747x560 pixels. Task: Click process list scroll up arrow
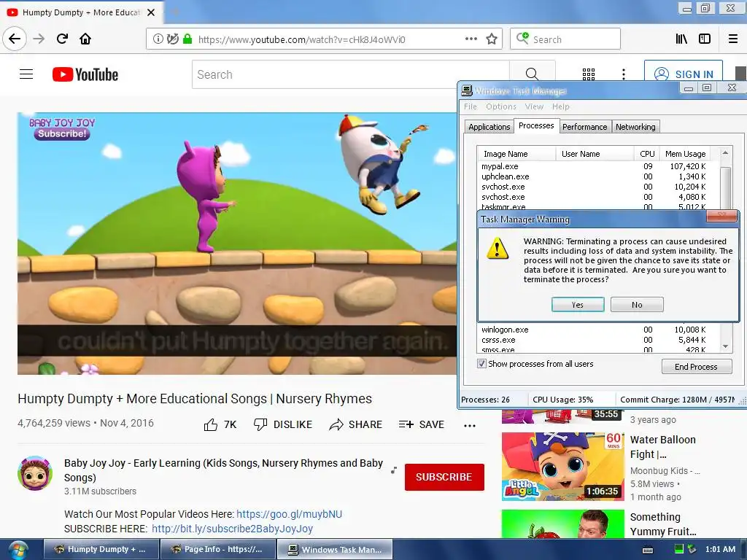pyautogui.click(x=725, y=153)
